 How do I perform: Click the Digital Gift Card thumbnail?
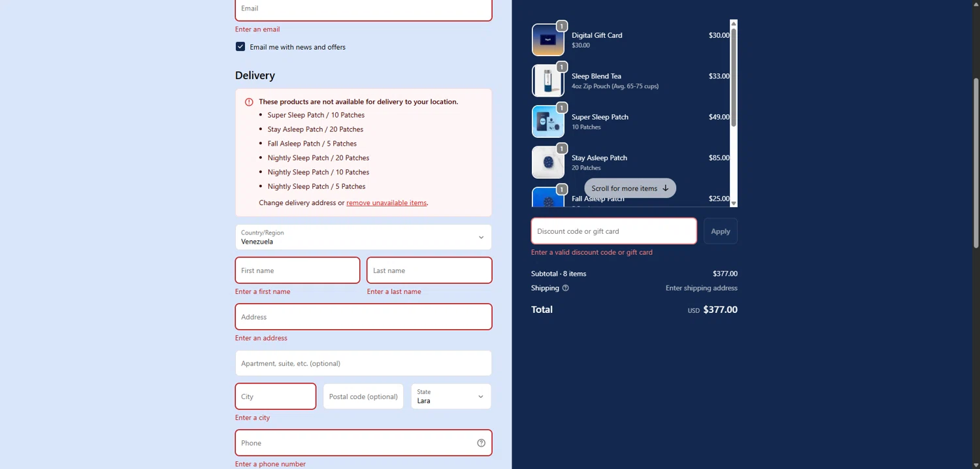pyautogui.click(x=548, y=40)
